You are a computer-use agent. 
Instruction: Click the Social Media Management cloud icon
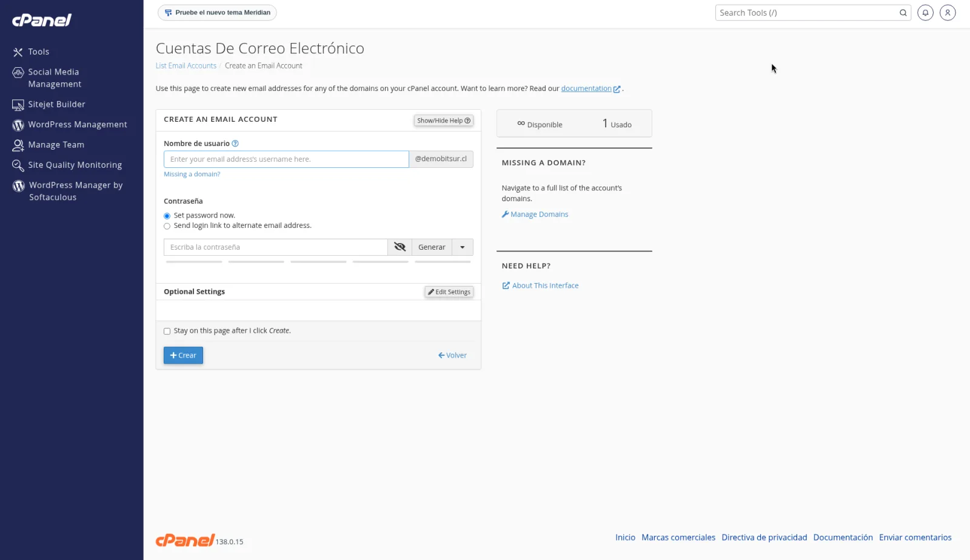(x=18, y=73)
